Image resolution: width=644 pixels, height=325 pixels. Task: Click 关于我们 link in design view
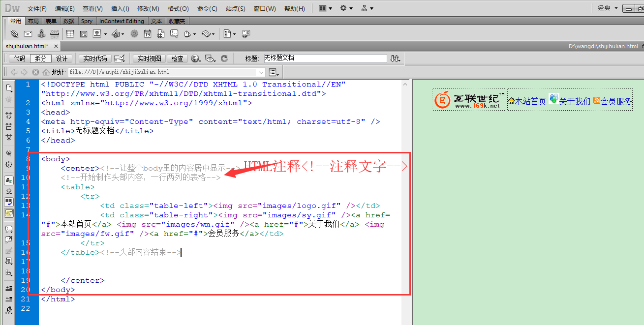click(575, 101)
